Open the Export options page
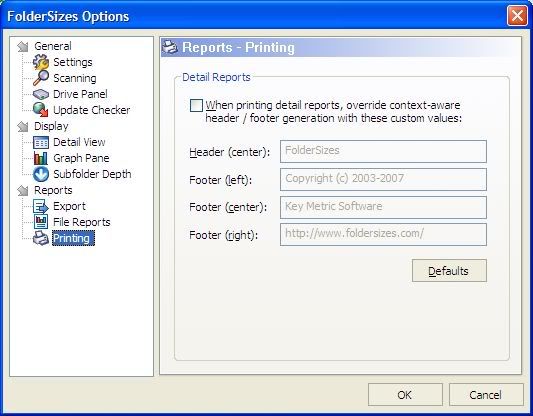The image size is (533, 416). point(69,206)
